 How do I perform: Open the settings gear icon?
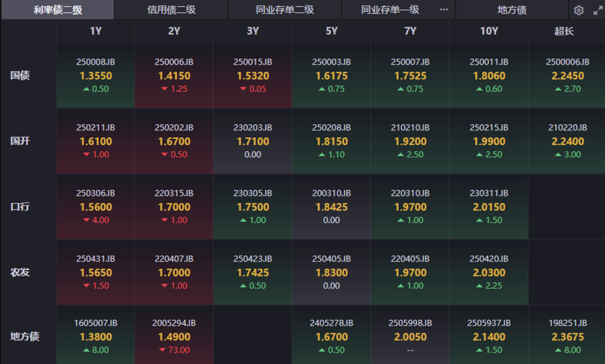click(x=579, y=10)
